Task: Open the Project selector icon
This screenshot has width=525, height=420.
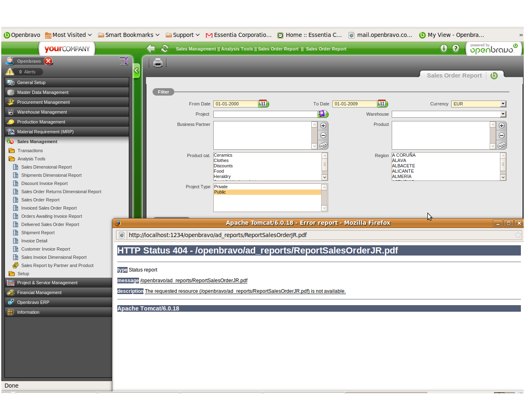Action: point(323,114)
